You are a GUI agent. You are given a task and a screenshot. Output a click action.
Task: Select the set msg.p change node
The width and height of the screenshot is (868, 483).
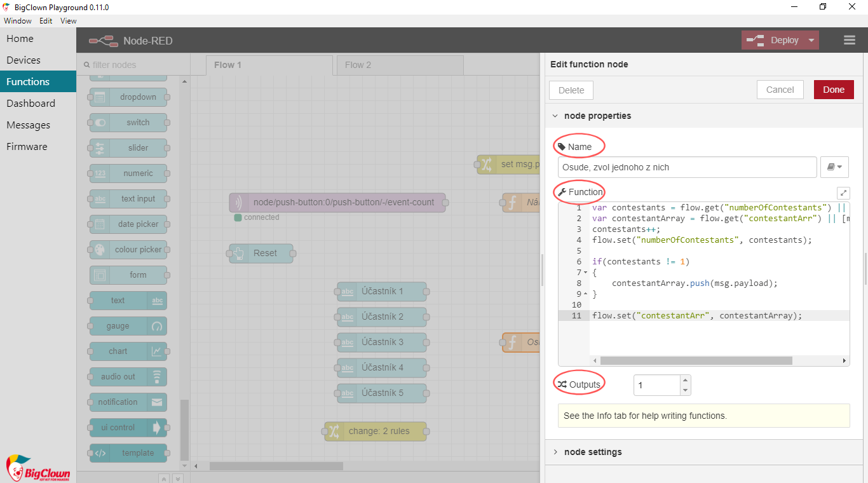[x=508, y=164]
